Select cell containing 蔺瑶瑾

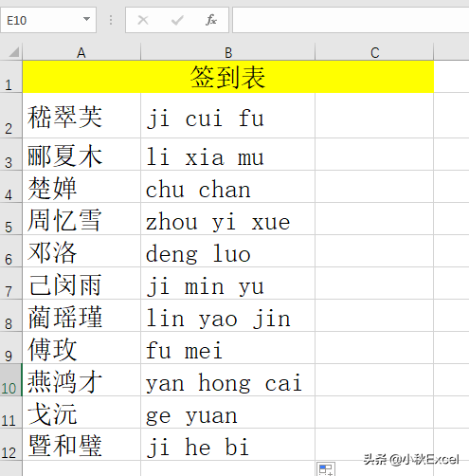(x=81, y=316)
